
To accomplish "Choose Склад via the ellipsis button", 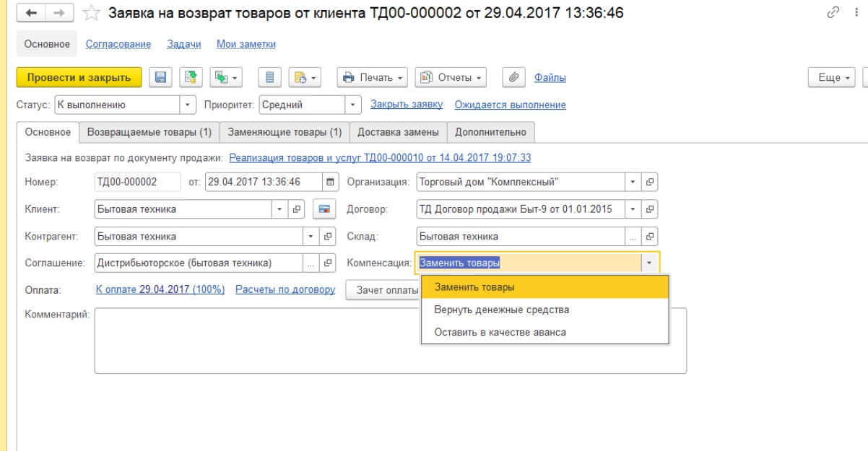I will pyautogui.click(x=633, y=236).
